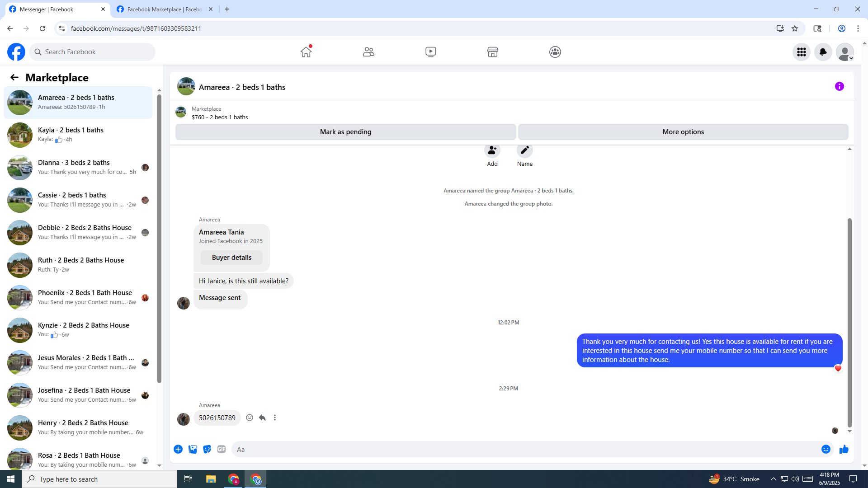React to Amareea's phone number message
868x488 pixels.
[x=250, y=418]
